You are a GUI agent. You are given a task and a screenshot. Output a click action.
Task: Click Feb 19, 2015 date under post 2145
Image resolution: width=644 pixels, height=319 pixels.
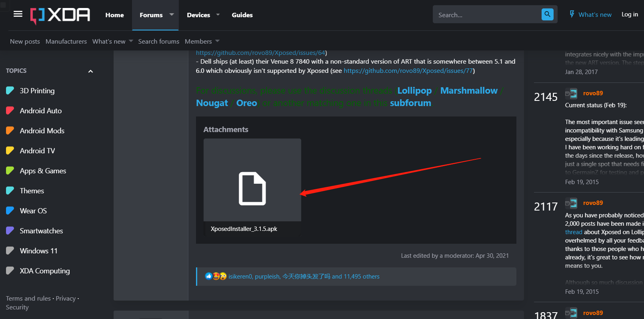pyautogui.click(x=582, y=182)
